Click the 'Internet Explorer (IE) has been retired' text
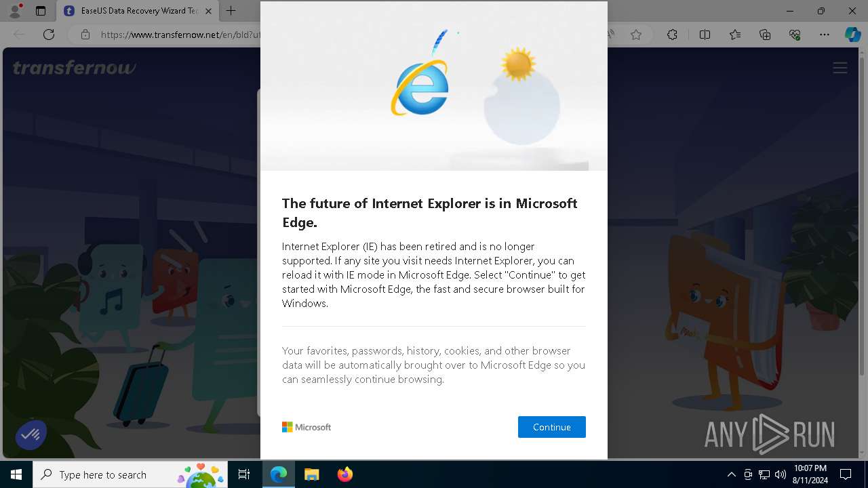Viewport: 868px width, 488px height. pos(433,274)
